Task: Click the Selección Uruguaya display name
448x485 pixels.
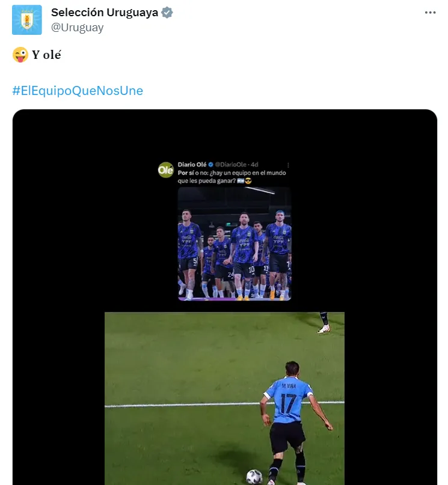Action: [105, 13]
